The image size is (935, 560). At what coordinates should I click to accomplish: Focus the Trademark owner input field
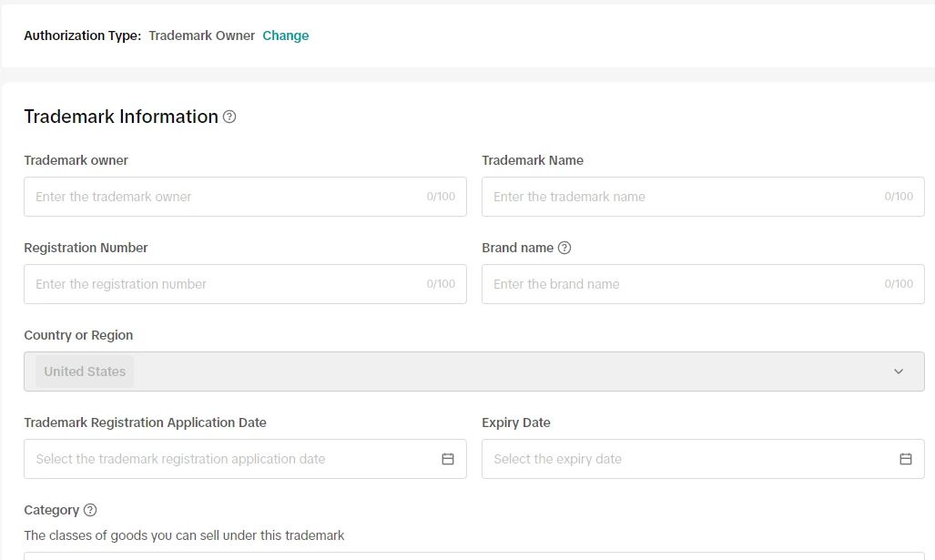(228, 197)
